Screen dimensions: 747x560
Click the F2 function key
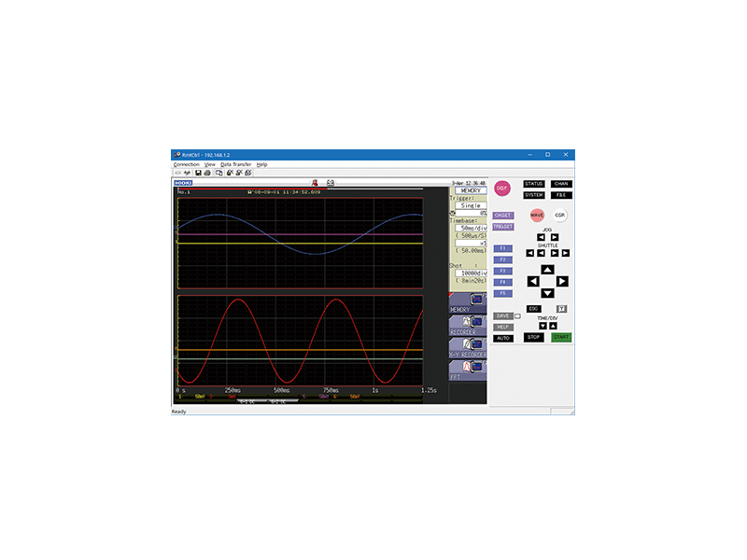coord(502,260)
